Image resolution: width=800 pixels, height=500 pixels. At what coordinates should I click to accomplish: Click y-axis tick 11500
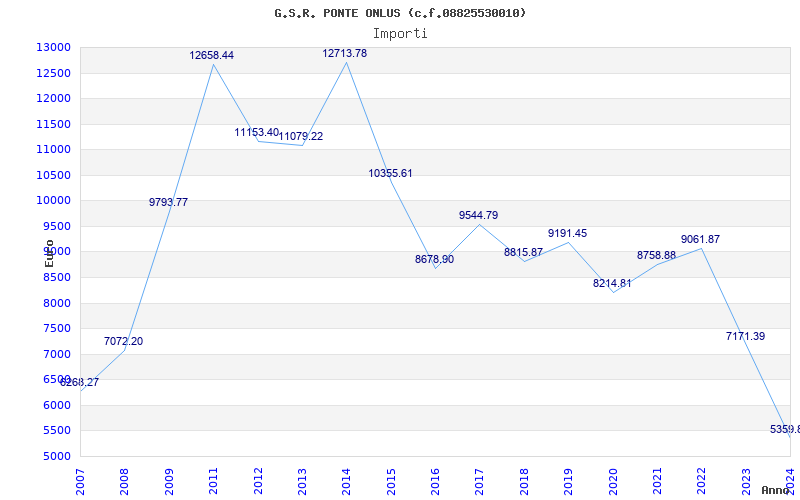pos(54,124)
